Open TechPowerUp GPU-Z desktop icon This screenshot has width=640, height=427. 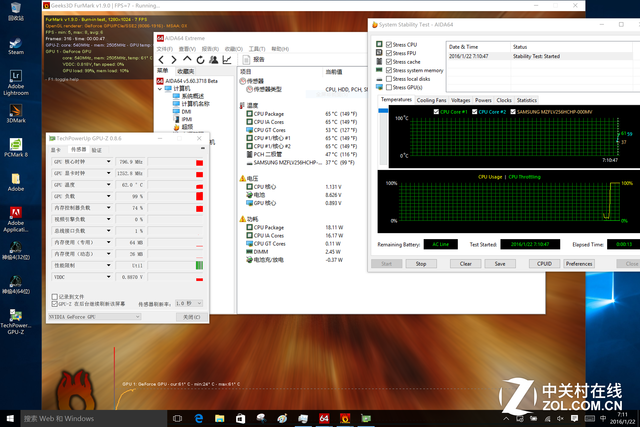tap(16, 322)
